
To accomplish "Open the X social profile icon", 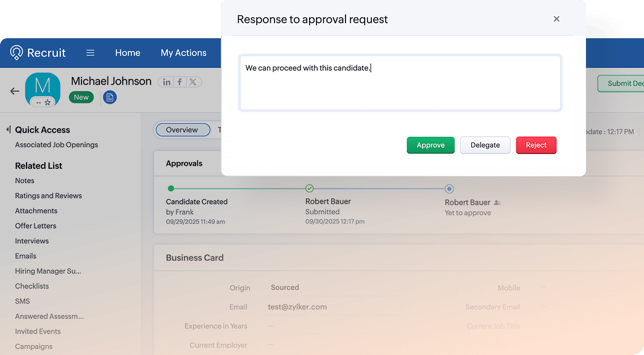I will coord(192,81).
